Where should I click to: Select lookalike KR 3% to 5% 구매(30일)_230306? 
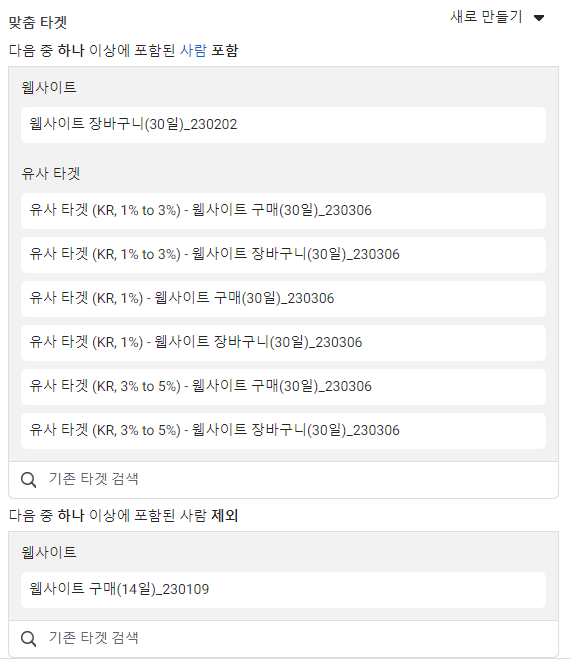283,387
